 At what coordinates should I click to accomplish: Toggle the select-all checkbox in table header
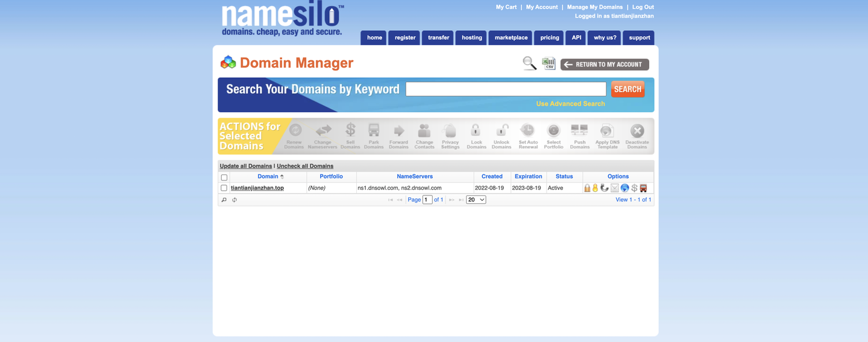click(x=224, y=177)
